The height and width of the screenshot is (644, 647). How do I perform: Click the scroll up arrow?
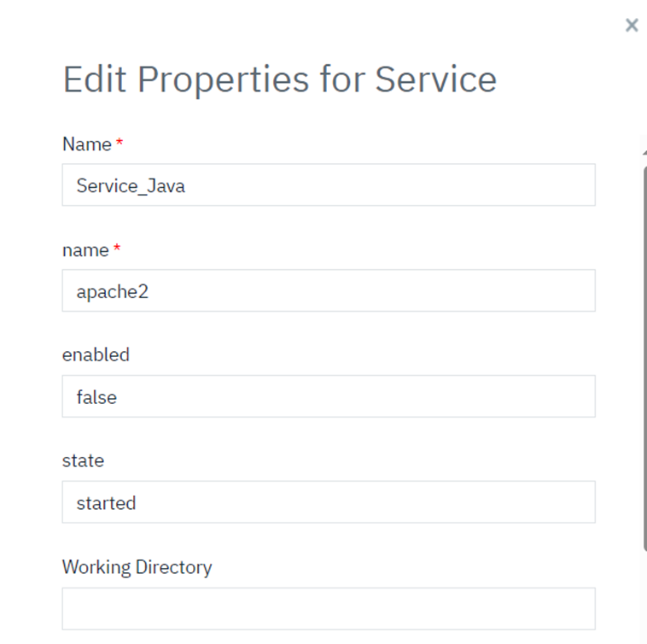(x=644, y=151)
